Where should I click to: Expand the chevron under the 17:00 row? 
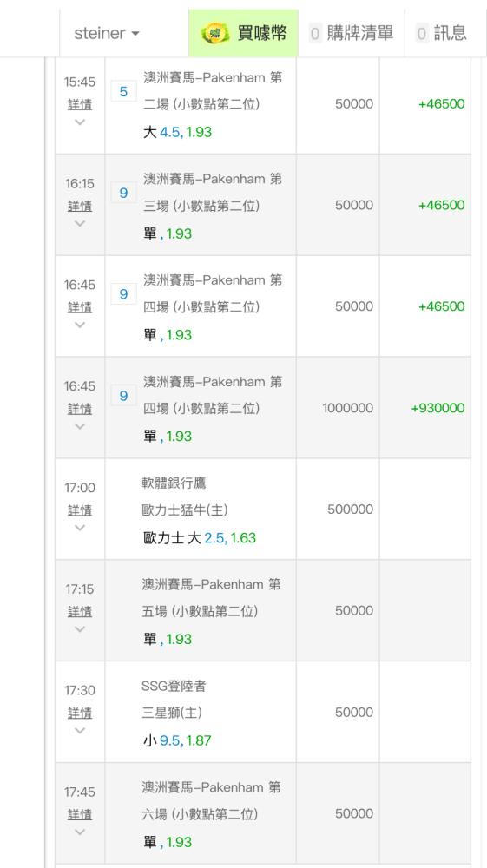pos(80,528)
